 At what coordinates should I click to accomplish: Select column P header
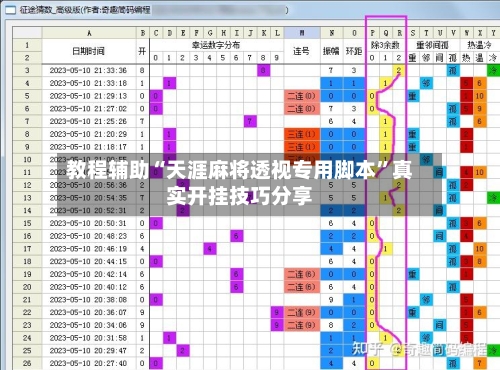(372, 33)
